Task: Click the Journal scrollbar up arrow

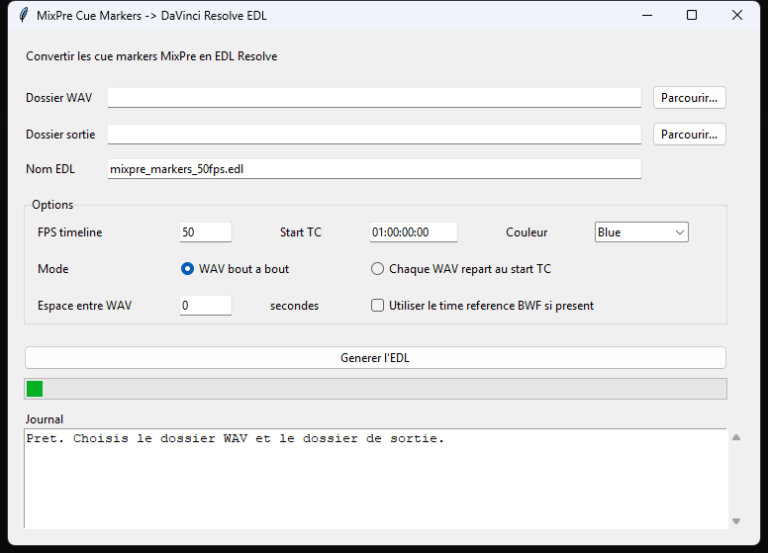Action: 736,437
